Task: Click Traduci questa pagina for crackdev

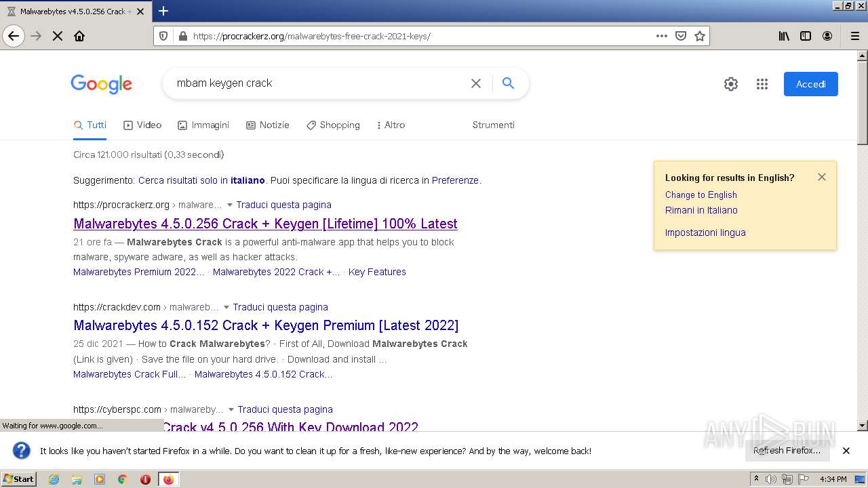Action: coord(281,307)
